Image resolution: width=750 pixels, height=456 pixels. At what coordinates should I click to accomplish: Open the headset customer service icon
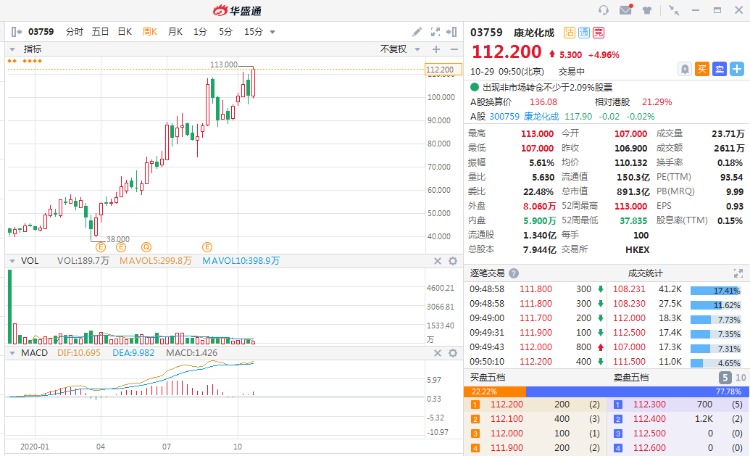604,10
